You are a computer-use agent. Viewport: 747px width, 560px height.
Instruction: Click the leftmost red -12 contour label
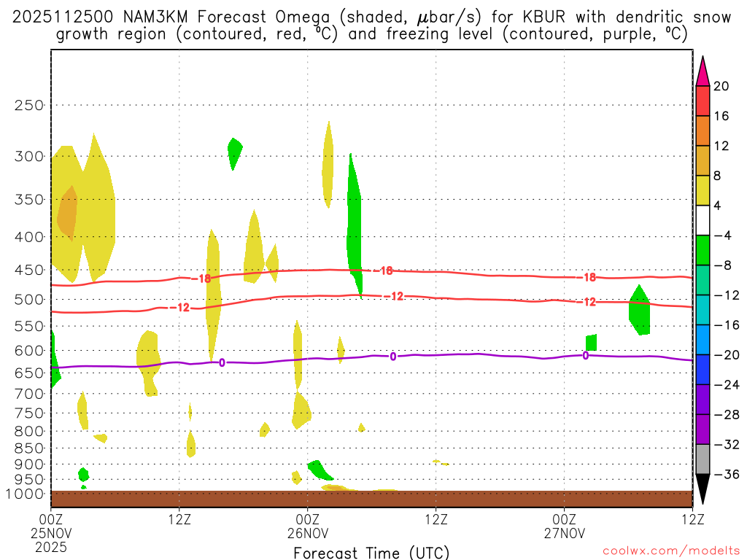click(x=180, y=308)
